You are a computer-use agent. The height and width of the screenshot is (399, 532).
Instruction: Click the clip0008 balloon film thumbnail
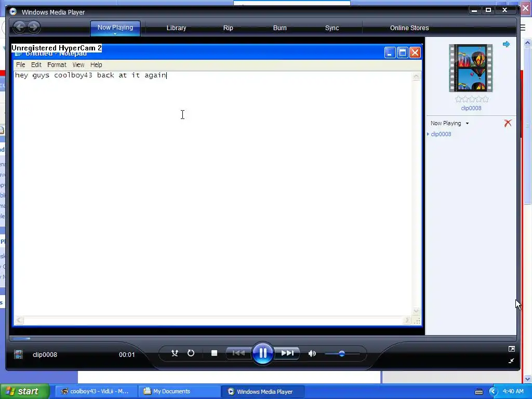(x=471, y=68)
